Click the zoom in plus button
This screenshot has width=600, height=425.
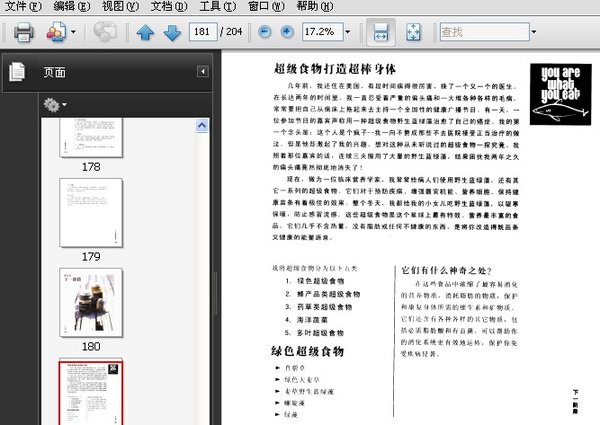click(x=287, y=32)
